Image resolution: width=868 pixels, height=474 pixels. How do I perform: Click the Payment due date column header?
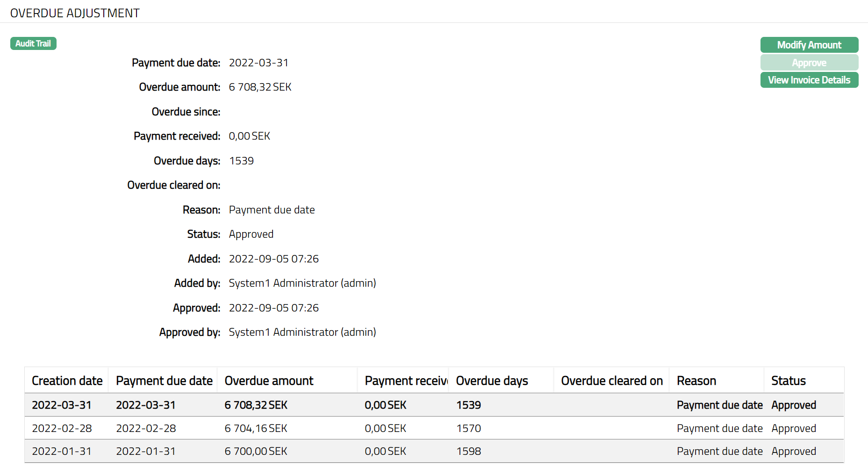pyautogui.click(x=164, y=381)
